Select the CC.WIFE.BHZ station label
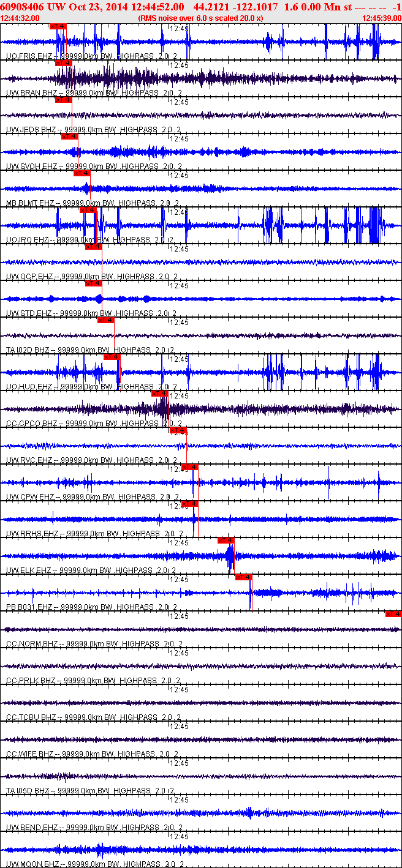The width and height of the screenshot is (402, 868). point(30,754)
